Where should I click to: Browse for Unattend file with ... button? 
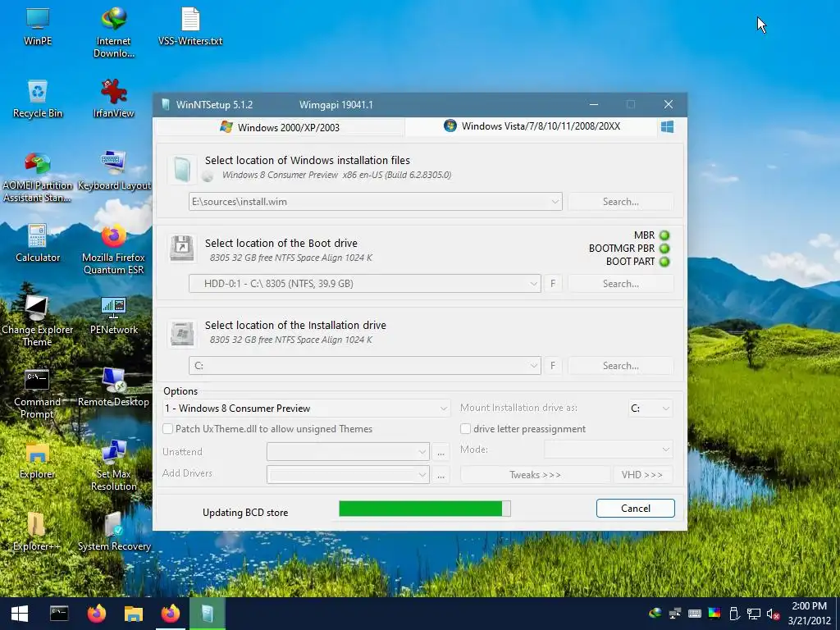441,452
